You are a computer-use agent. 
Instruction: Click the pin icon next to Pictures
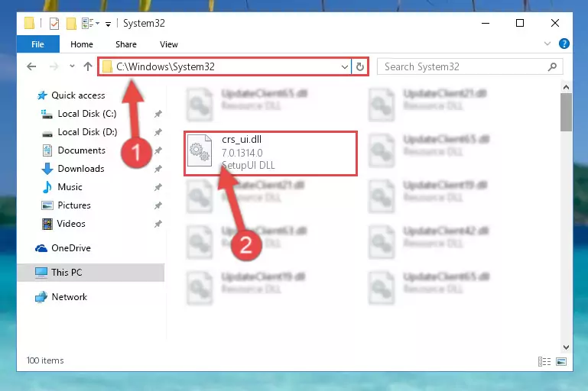(x=158, y=205)
